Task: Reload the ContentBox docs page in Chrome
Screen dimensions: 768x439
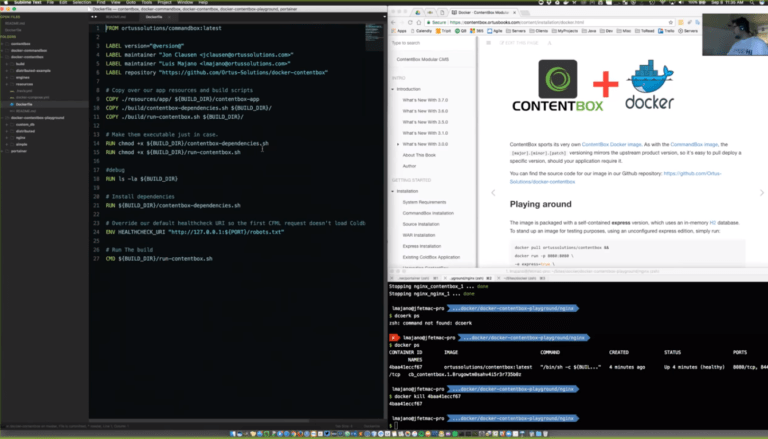Action: click(x=410, y=23)
